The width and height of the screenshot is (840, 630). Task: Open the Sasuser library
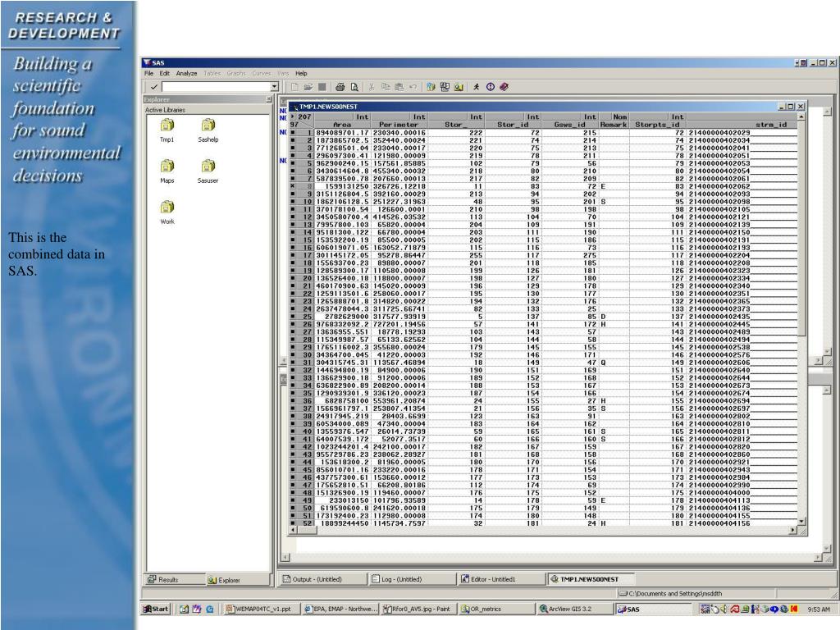(x=208, y=167)
